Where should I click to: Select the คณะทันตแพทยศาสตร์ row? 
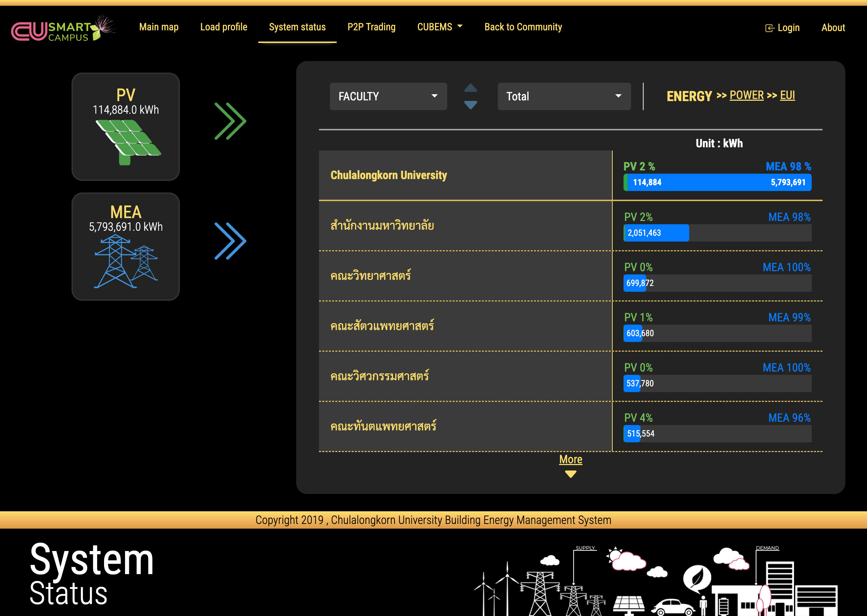[x=570, y=426]
